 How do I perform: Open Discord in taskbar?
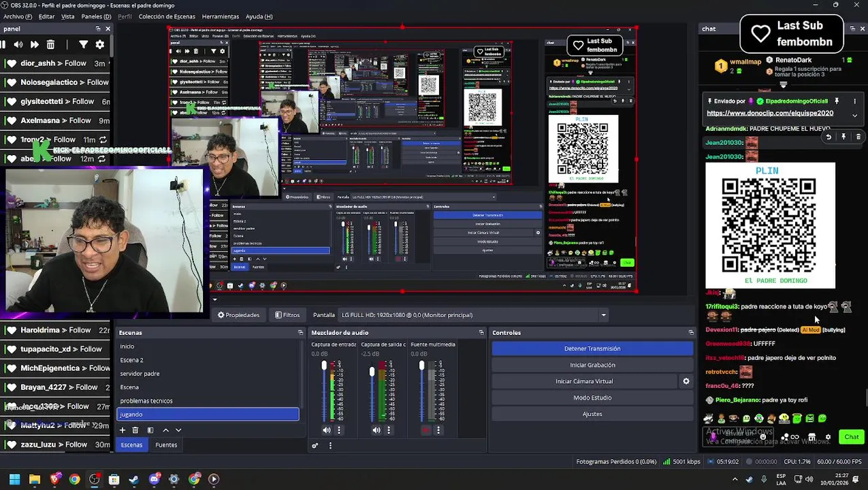click(154, 479)
